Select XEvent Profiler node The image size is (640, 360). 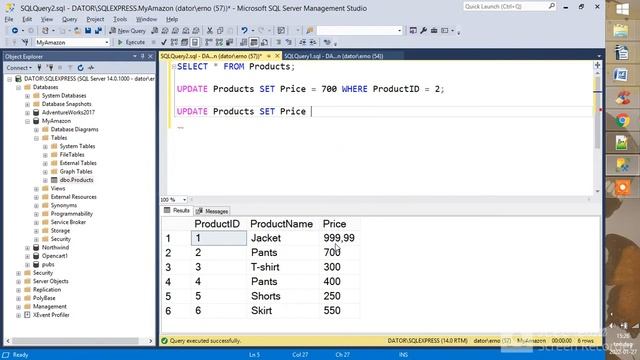click(x=51, y=315)
